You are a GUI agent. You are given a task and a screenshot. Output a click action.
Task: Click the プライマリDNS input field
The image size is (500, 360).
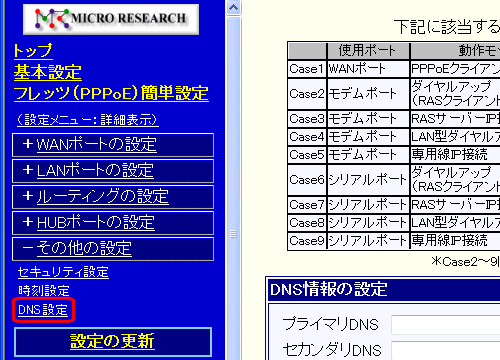tap(446, 325)
